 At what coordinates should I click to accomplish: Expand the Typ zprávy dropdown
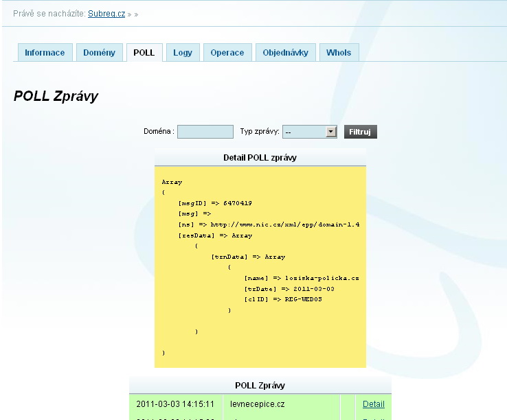(x=330, y=132)
